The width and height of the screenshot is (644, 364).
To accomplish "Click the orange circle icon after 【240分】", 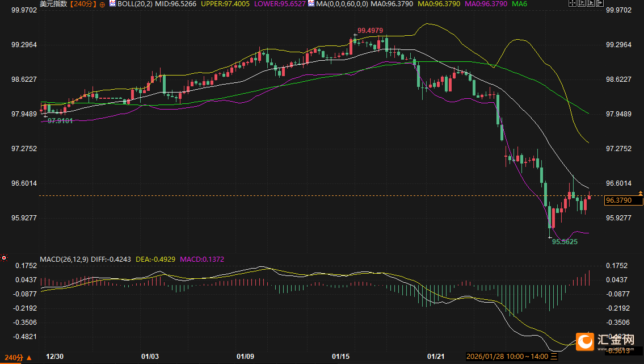I will point(101,4).
